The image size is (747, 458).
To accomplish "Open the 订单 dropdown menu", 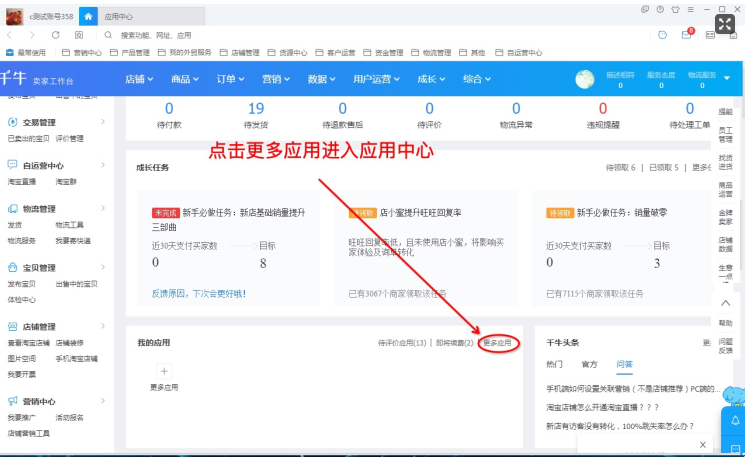I will [x=231, y=79].
